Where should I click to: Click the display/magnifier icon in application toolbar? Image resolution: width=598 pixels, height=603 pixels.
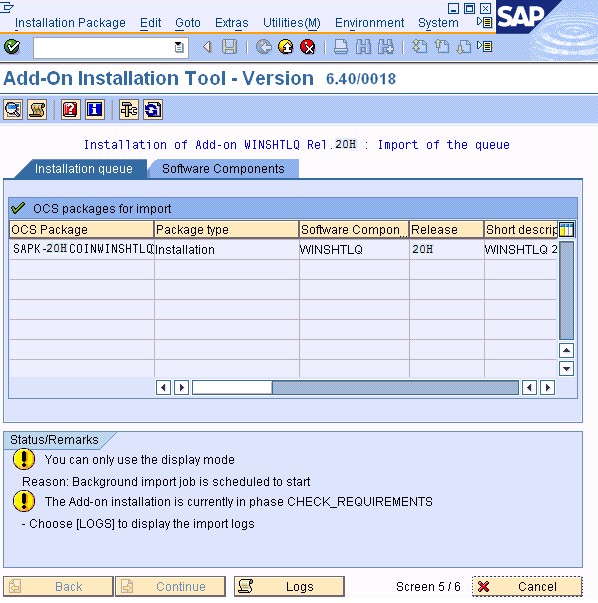pos(13,110)
